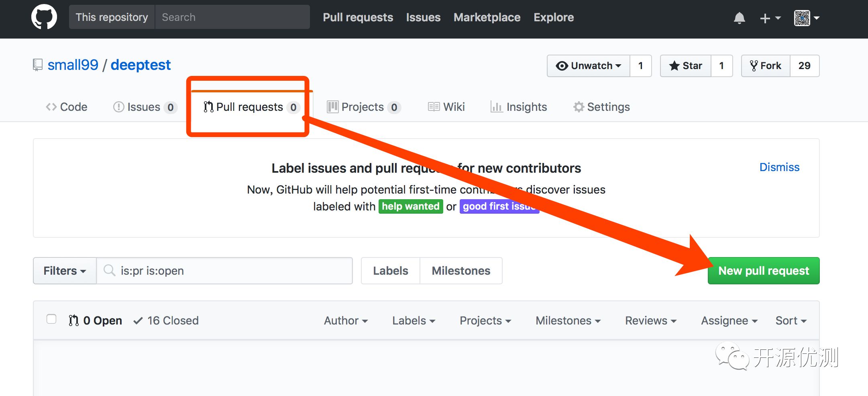Open Explore in top navigation
Screen dimensions: 868x396
click(x=554, y=17)
